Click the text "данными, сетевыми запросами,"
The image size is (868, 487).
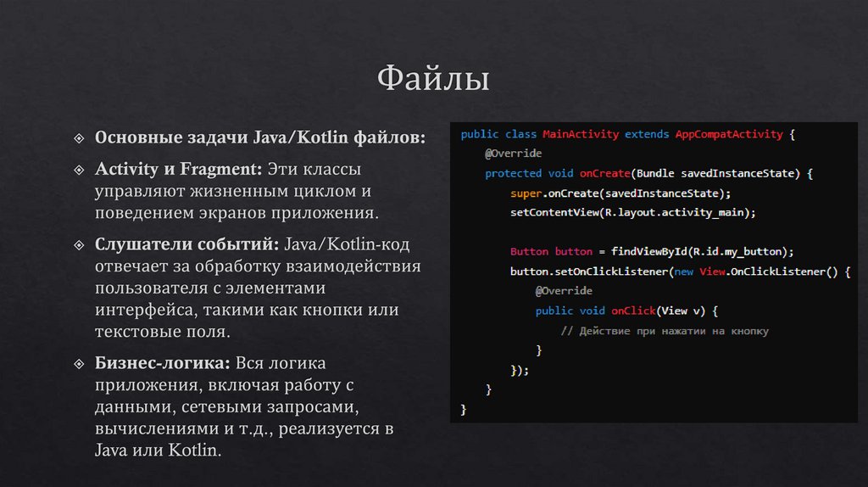click(x=227, y=406)
